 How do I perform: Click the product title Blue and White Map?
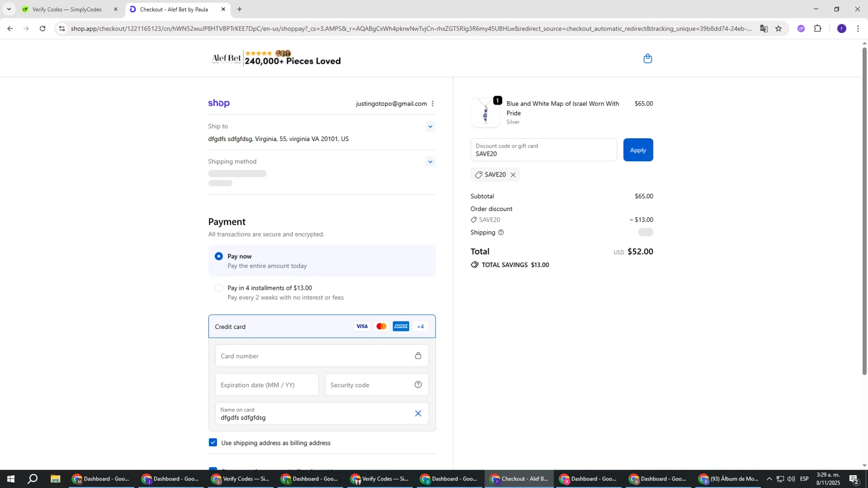562,109
